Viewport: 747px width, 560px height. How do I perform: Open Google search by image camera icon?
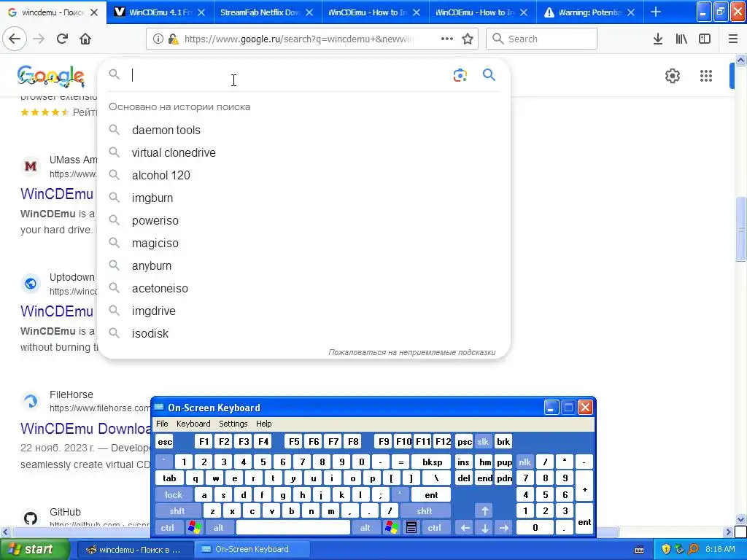pos(460,75)
